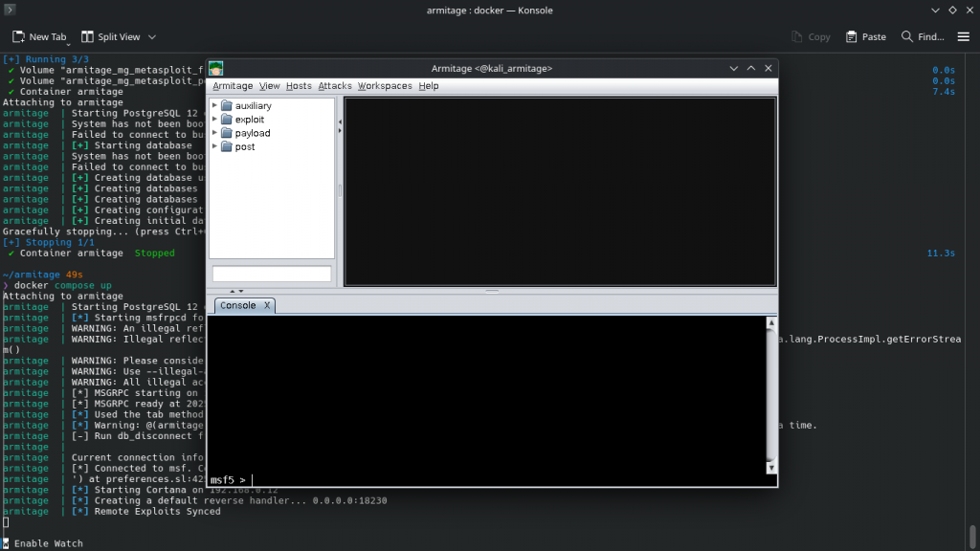Image resolution: width=980 pixels, height=551 pixels.
Task: Open the Help menu in Armitage
Action: (429, 85)
